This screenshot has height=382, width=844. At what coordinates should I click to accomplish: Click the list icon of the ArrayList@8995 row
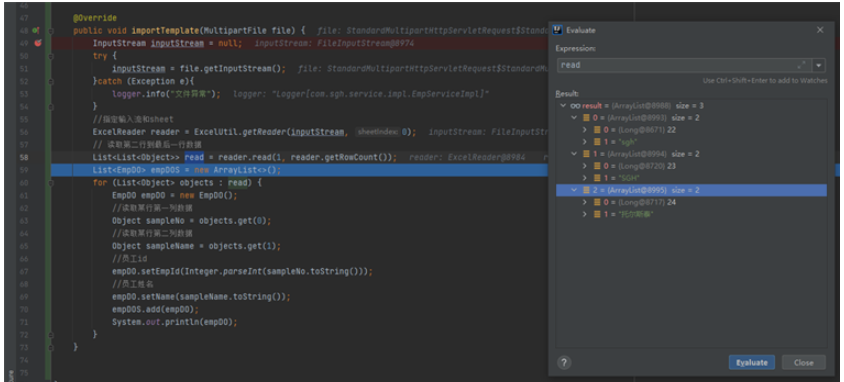pyautogui.click(x=585, y=190)
